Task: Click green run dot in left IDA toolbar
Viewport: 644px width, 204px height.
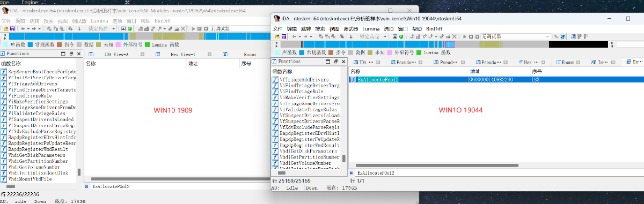Action: [129, 28]
